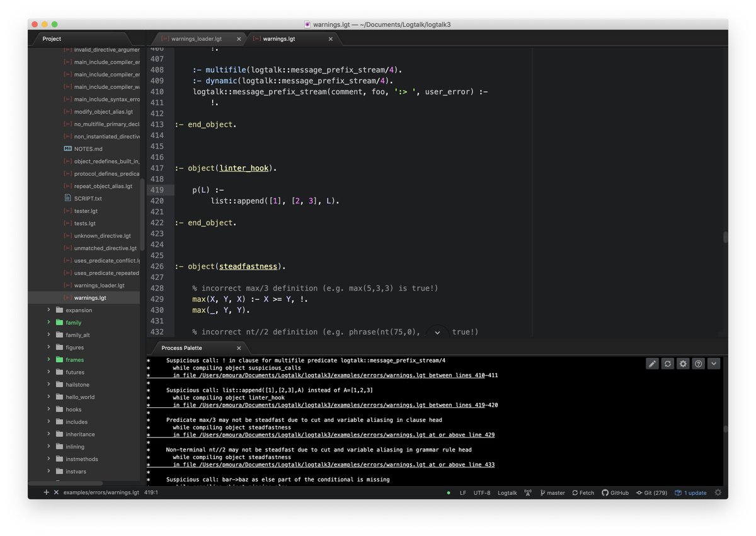Open repeat_object_alias.lgt in the tree
The width and height of the screenshot is (756, 536).
pos(103,186)
